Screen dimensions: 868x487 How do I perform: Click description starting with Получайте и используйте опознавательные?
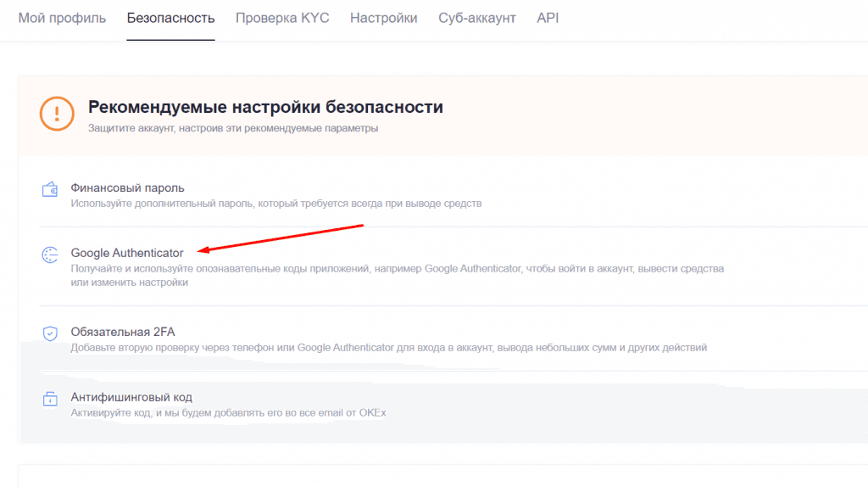397,276
